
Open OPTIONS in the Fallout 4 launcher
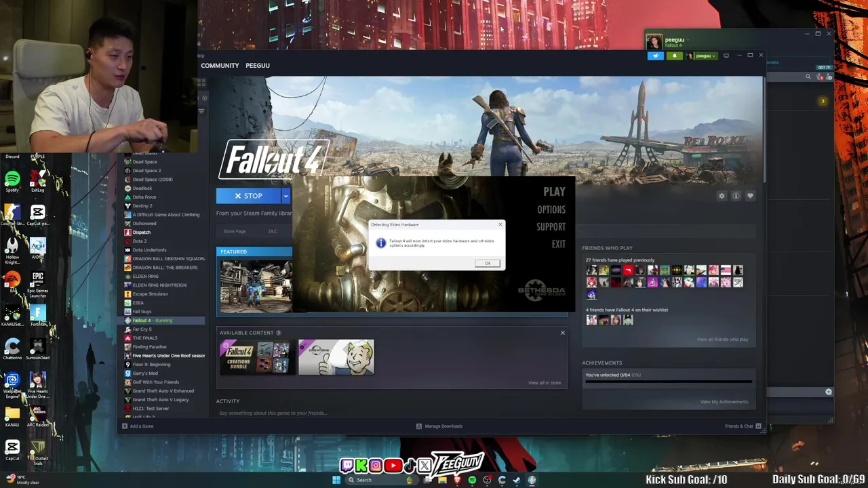click(x=551, y=209)
